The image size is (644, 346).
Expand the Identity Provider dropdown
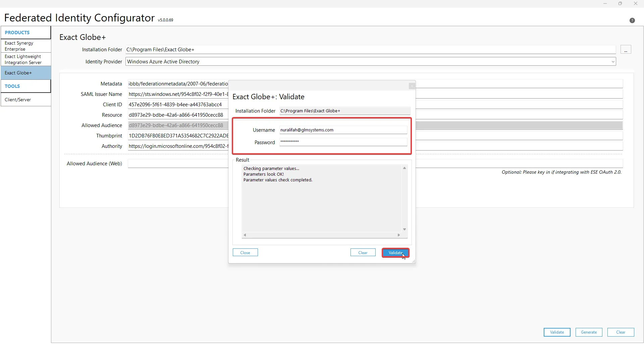(x=613, y=62)
